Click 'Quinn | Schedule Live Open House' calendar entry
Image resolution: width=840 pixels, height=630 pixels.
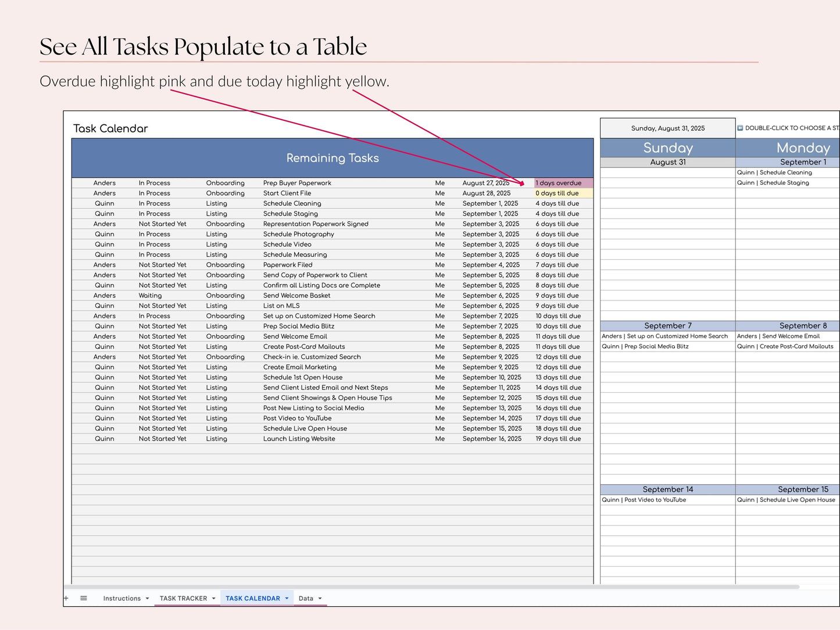coord(785,500)
